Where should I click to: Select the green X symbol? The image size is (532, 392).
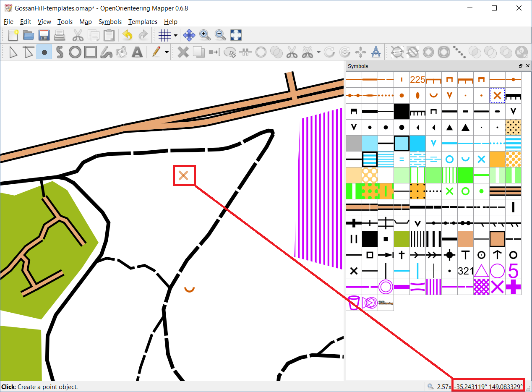pyautogui.click(x=449, y=191)
